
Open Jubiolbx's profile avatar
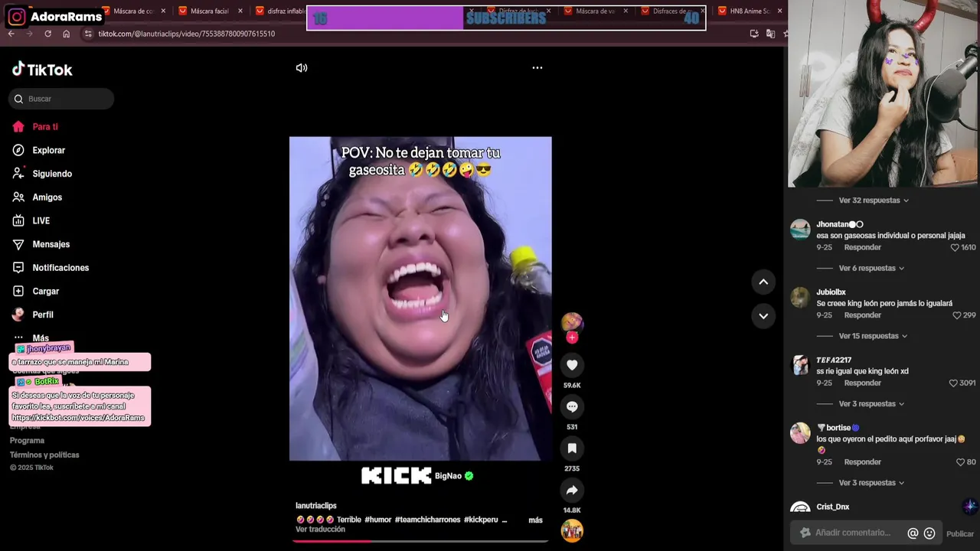800,298
